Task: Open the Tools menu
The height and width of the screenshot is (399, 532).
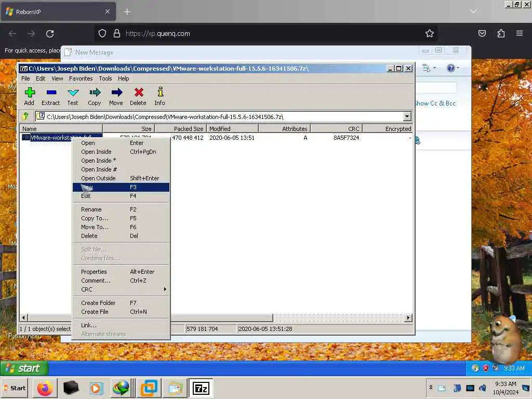Action: point(105,78)
